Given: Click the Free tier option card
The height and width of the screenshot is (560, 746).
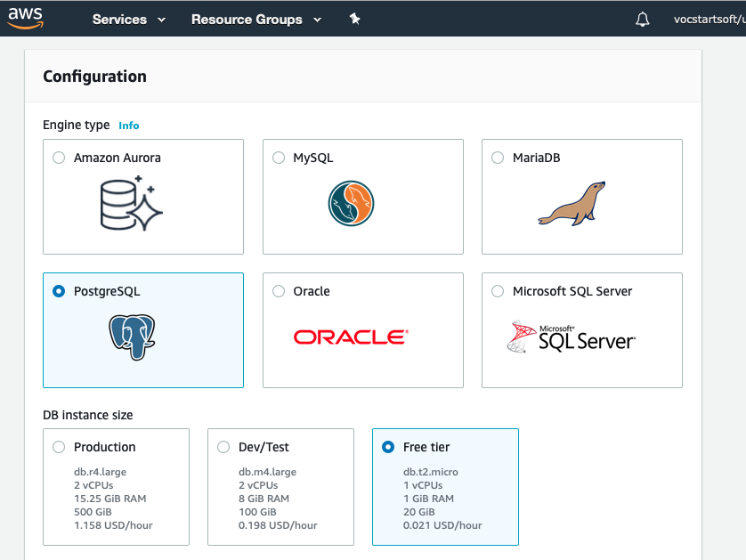Looking at the screenshot, I should pos(445,487).
